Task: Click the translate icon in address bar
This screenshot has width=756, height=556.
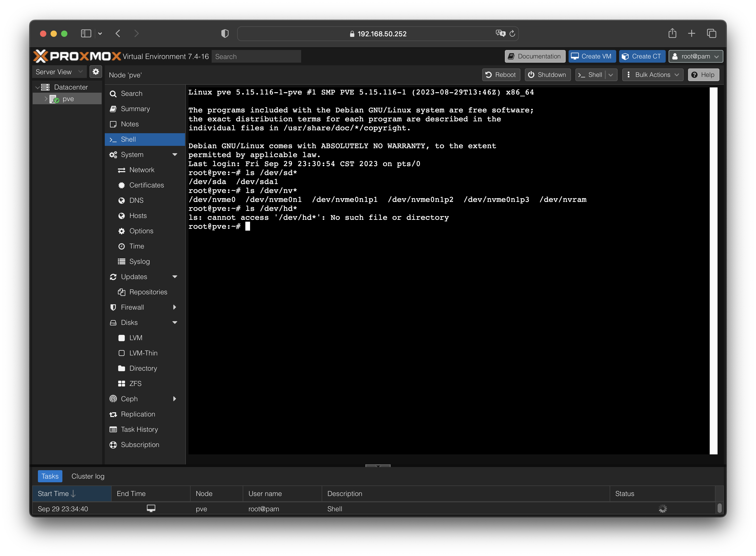Action: [500, 33]
